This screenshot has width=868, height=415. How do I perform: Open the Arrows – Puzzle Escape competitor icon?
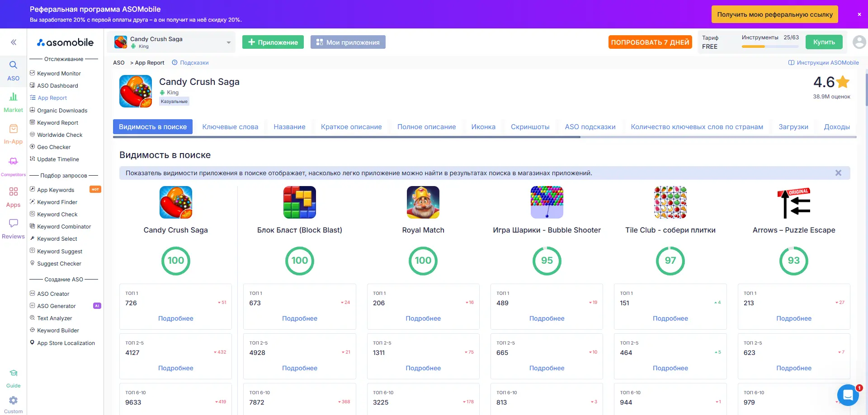pos(794,202)
